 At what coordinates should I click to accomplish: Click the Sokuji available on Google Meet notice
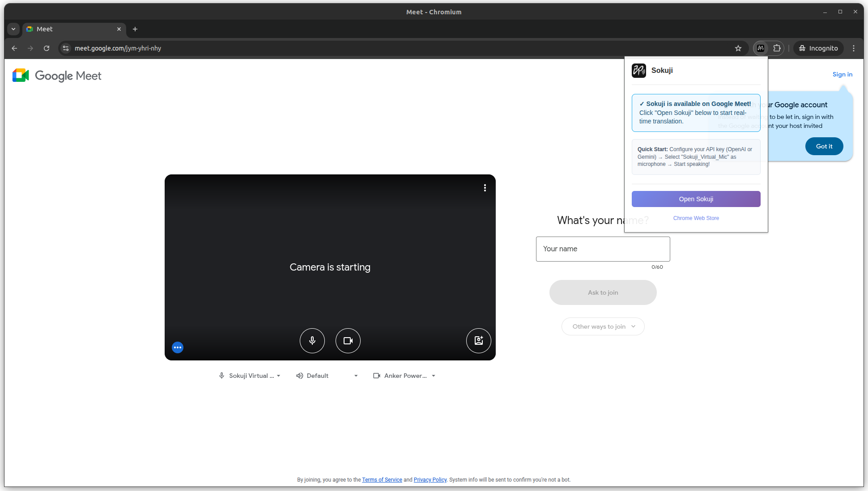pyautogui.click(x=696, y=113)
